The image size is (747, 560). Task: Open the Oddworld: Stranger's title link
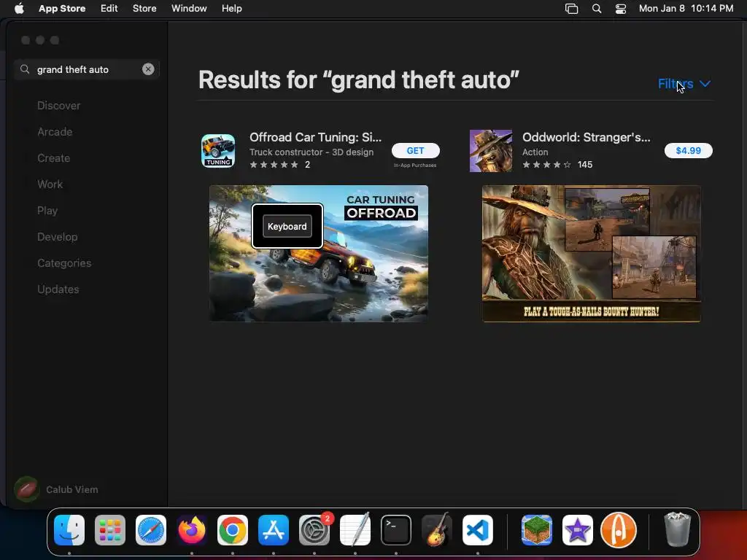[x=587, y=137]
